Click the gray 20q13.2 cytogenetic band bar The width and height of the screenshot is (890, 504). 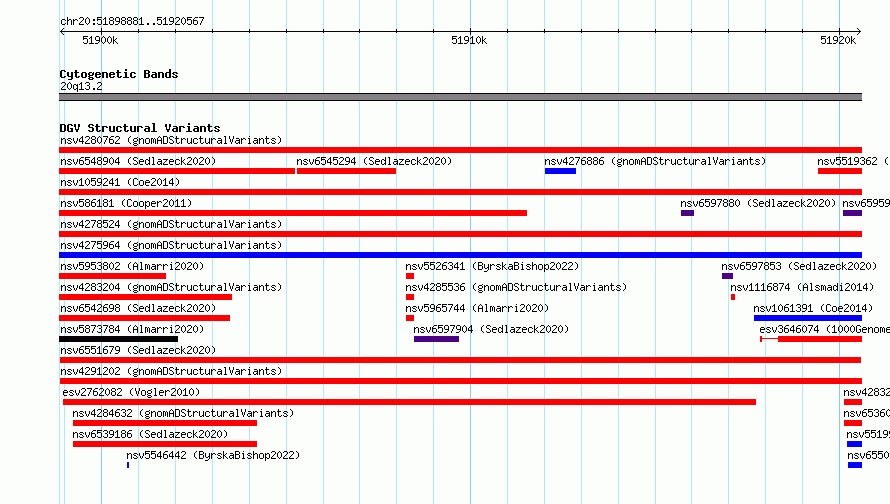click(460, 97)
